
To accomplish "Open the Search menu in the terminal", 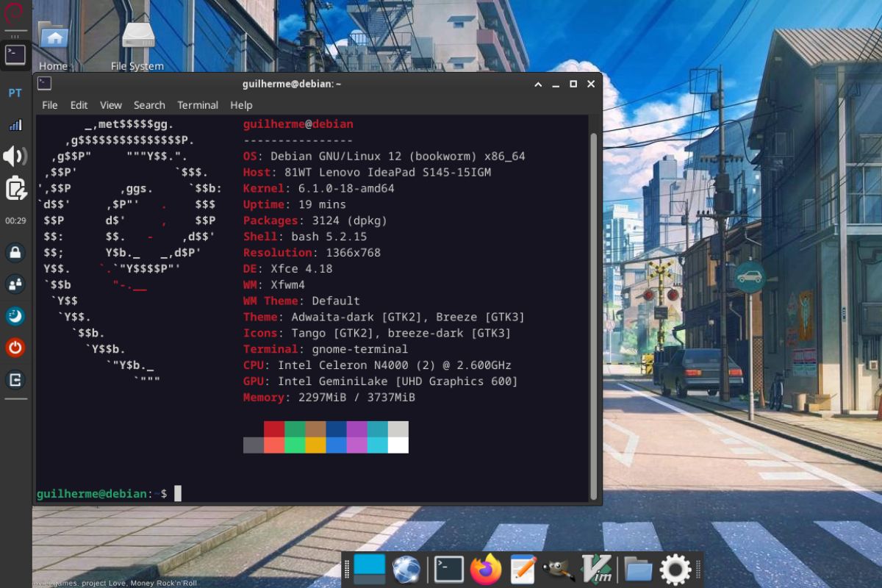I will [x=149, y=105].
